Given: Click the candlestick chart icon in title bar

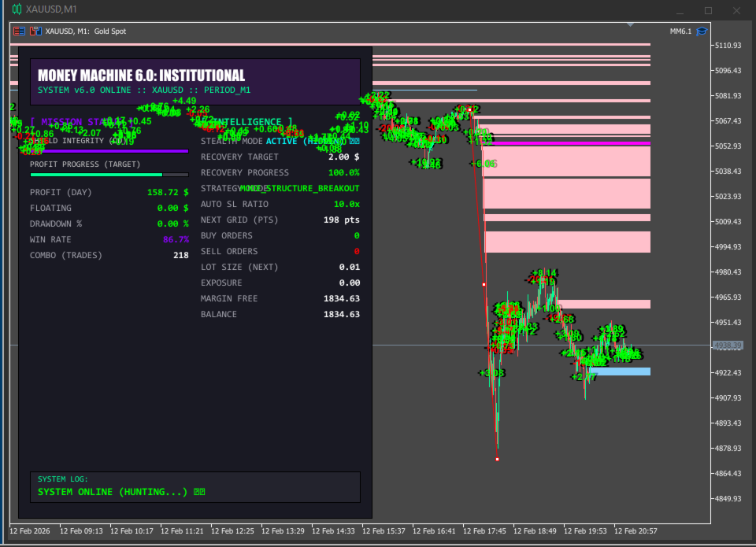Looking at the screenshot, I should pos(17,9).
